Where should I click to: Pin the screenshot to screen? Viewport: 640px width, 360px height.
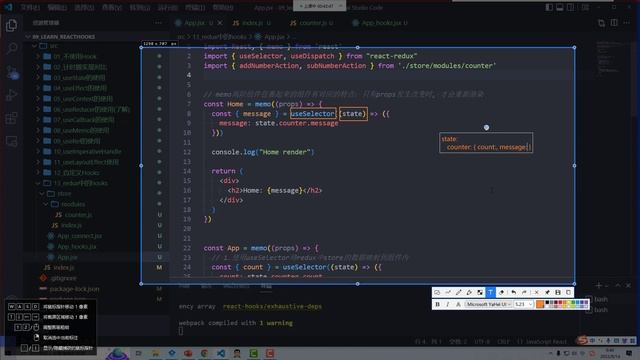[x=547, y=292]
